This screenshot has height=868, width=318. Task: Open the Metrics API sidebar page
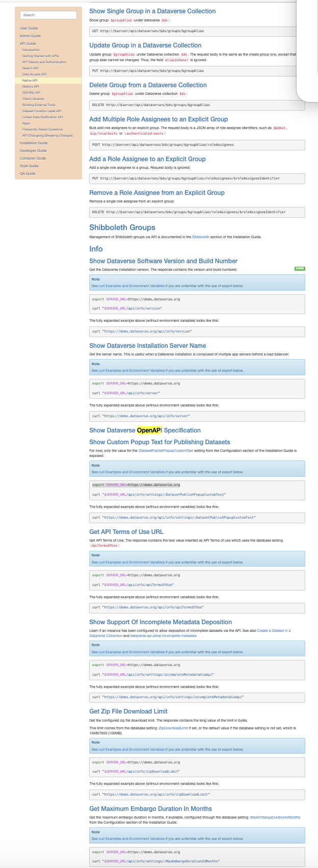[30, 87]
